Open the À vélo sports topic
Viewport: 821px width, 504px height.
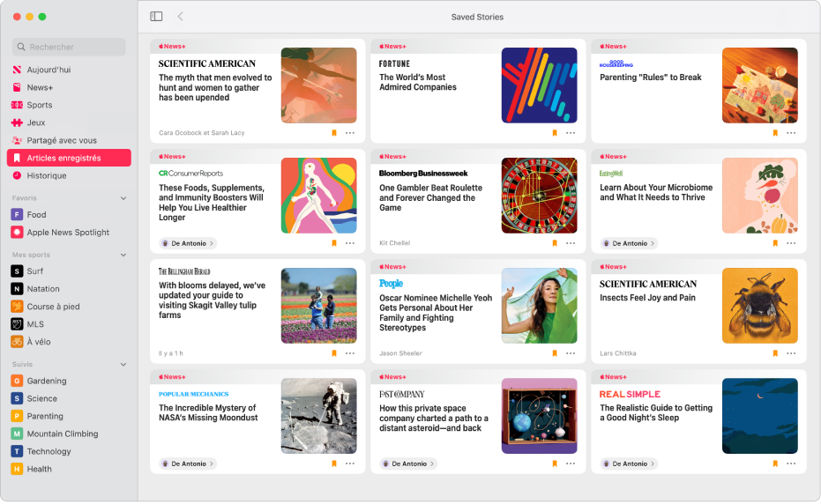(x=69, y=342)
